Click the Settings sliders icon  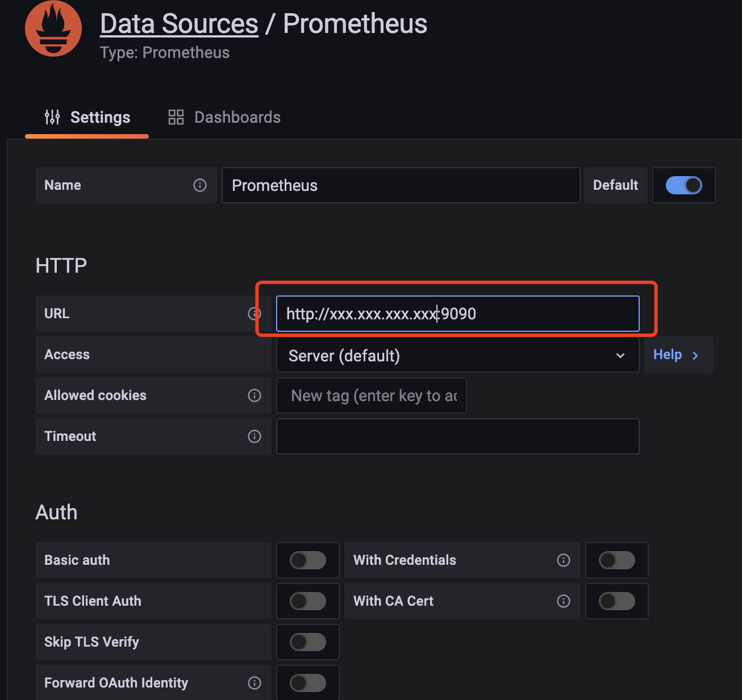52,117
